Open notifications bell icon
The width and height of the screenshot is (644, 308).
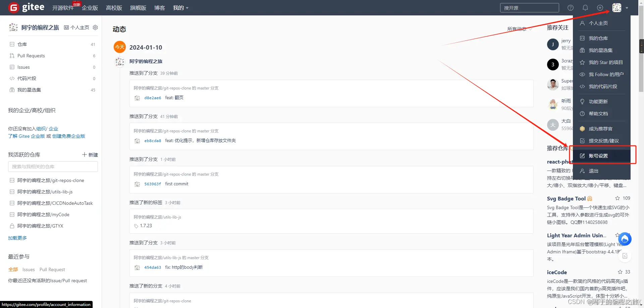click(585, 8)
